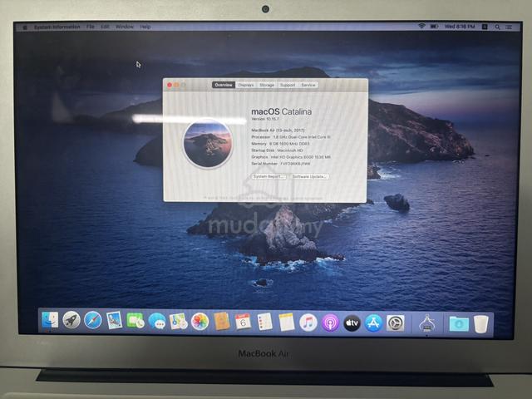Launch Launchpad rocket icon in dock
The width and height of the screenshot is (532, 399).
tap(71, 320)
